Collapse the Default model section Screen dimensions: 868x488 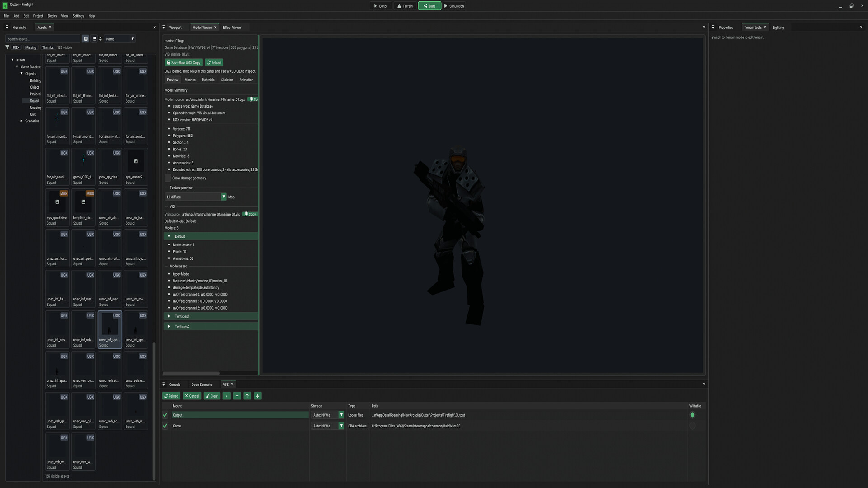point(211,236)
